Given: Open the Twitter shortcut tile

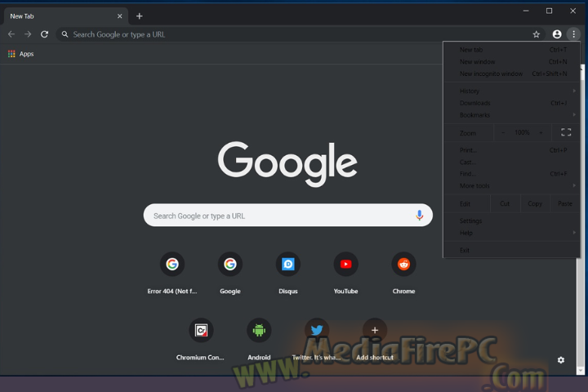Looking at the screenshot, I should (x=317, y=339).
